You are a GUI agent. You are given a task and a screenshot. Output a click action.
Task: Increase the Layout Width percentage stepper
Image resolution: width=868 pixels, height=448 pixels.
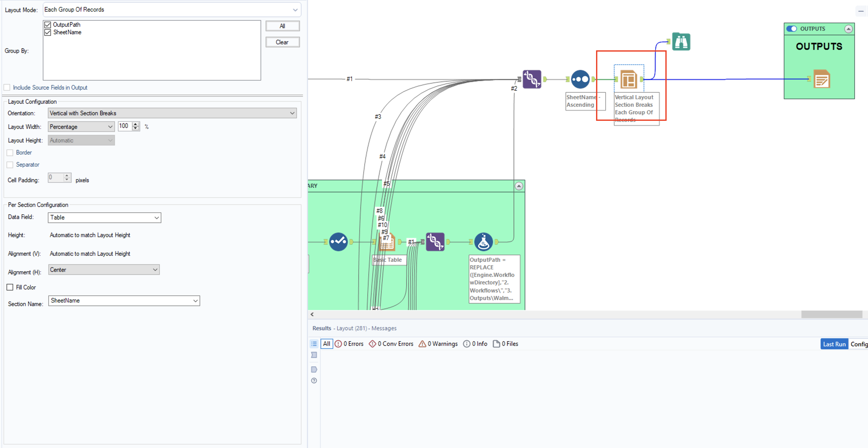point(135,124)
